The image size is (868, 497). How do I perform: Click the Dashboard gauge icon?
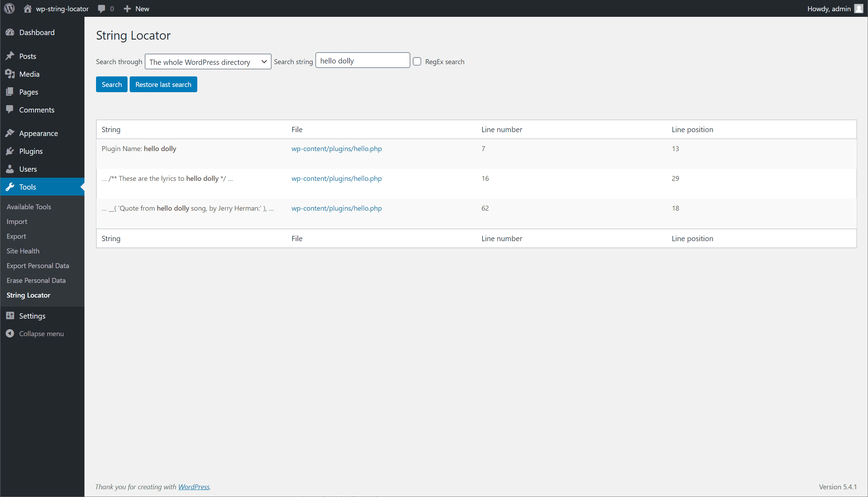coord(10,32)
